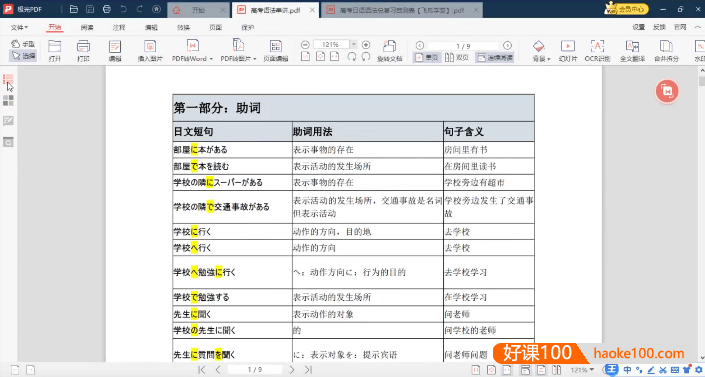Click the Insert Picture (插入图片) icon
This screenshot has height=377, width=705.
(150, 50)
